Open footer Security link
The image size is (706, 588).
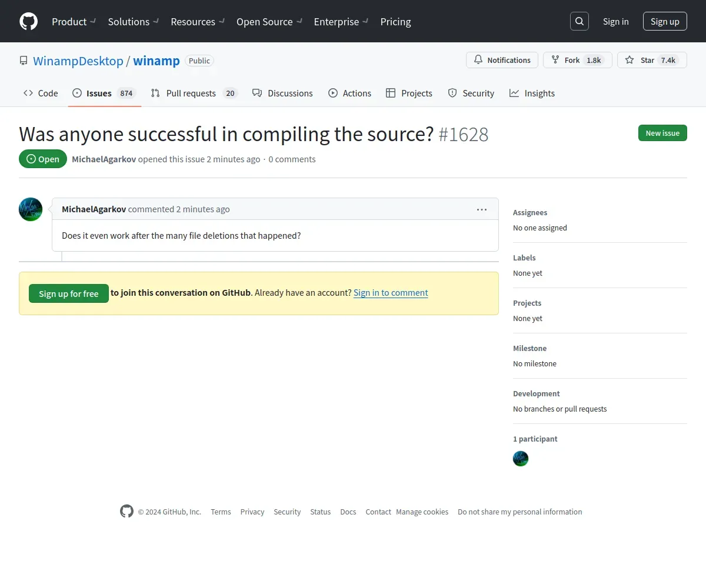[287, 512]
